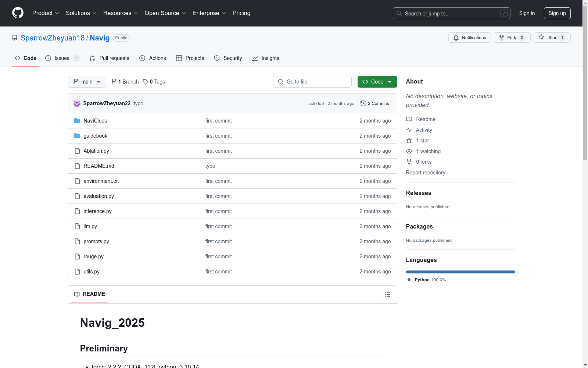This screenshot has width=588, height=368.
Task: Open the Issues tab label
Action: 62,58
